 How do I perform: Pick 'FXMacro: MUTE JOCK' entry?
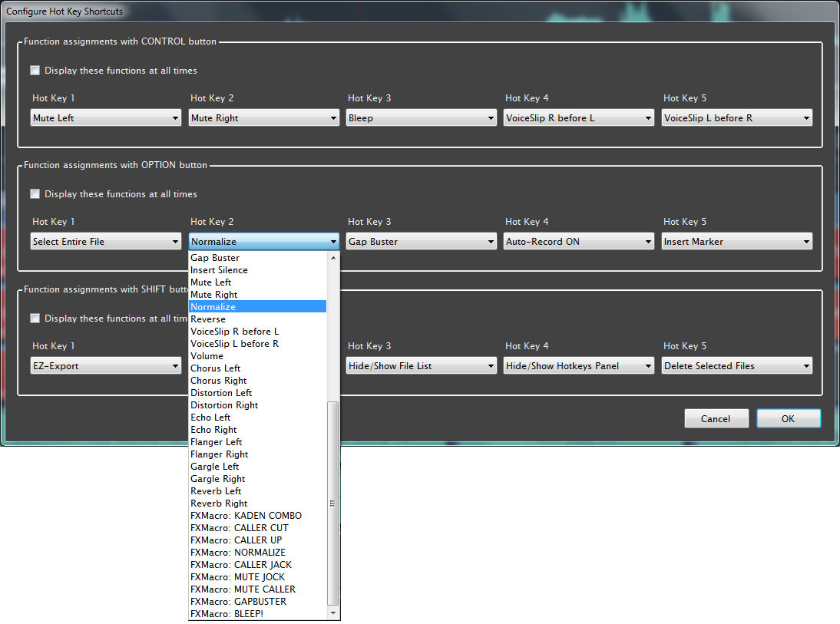(258, 577)
